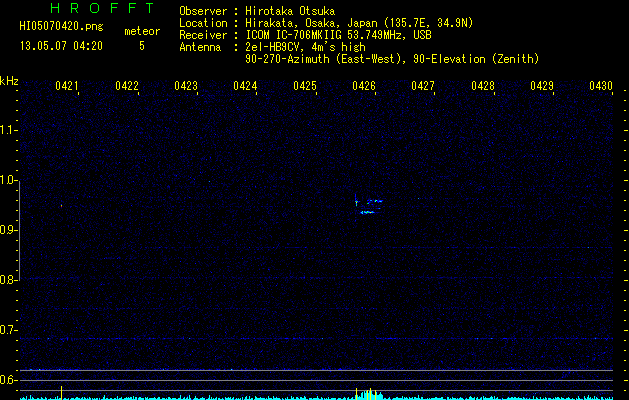Click the HROFFT title text
The image size is (629, 400).
pyautogui.click(x=102, y=8)
